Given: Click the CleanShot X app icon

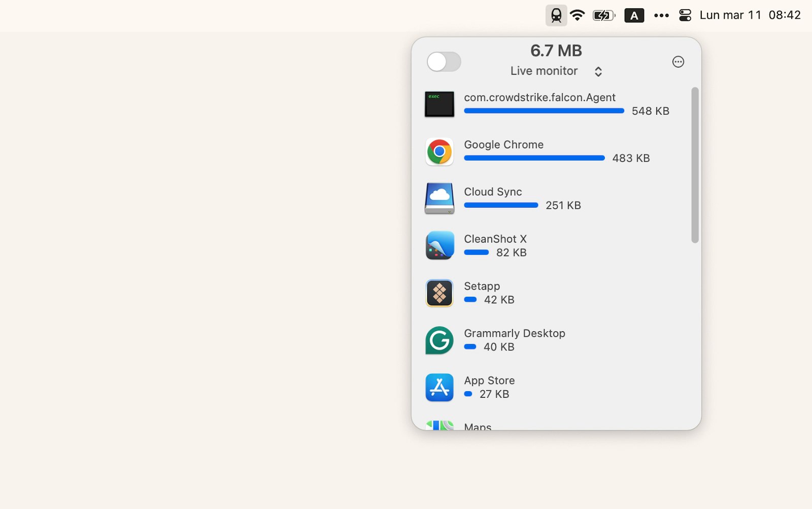Looking at the screenshot, I should click(439, 245).
